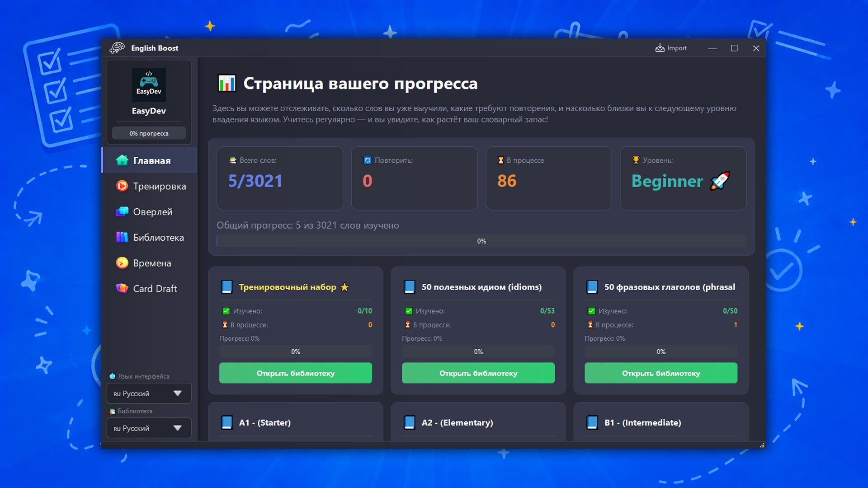
Task: Expand arrow of library language Русский selector
Action: (x=178, y=428)
